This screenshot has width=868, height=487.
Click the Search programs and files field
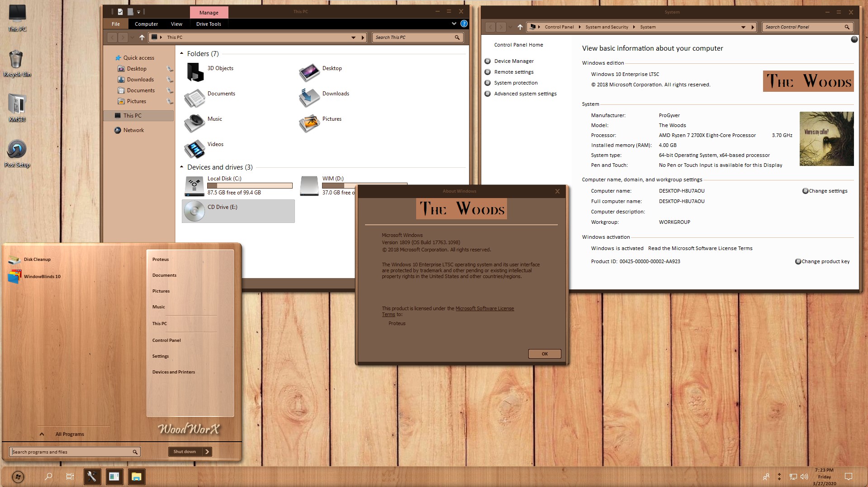[x=75, y=452]
